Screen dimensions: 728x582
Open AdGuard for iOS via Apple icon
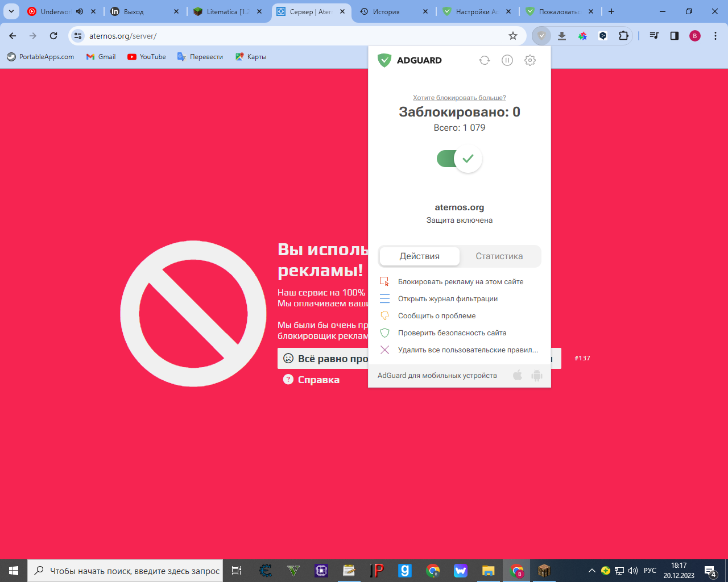click(x=518, y=375)
